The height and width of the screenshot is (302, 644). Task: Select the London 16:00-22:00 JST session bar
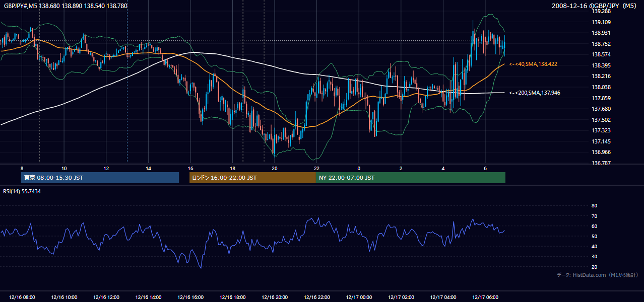tap(252, 178)
